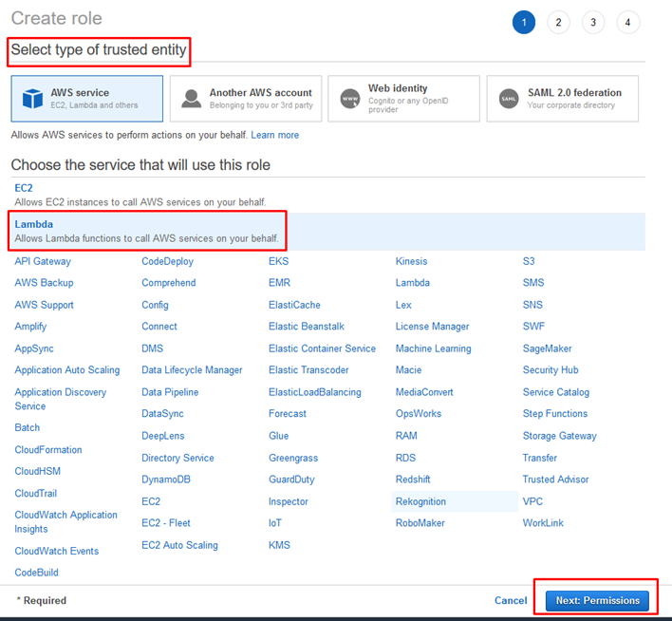Select AWS Backup service

(45, 283)
